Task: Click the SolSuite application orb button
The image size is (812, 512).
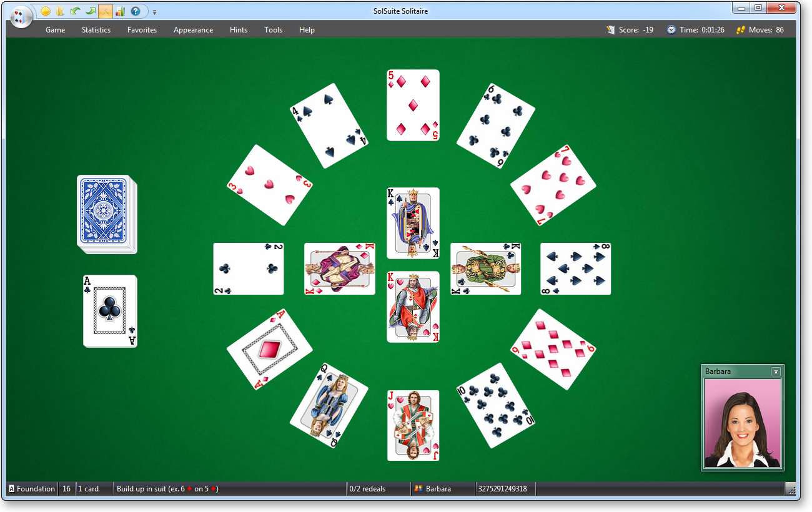Action: tap(21, 17)
